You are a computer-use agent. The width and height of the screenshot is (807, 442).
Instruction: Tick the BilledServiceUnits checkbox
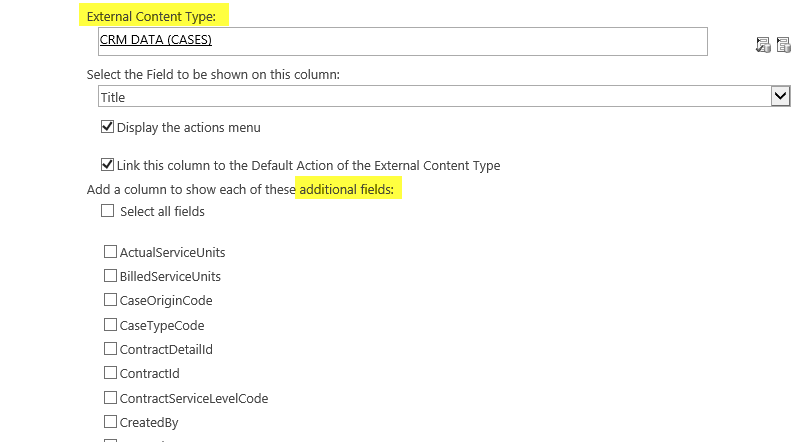[x=110, y=276]
